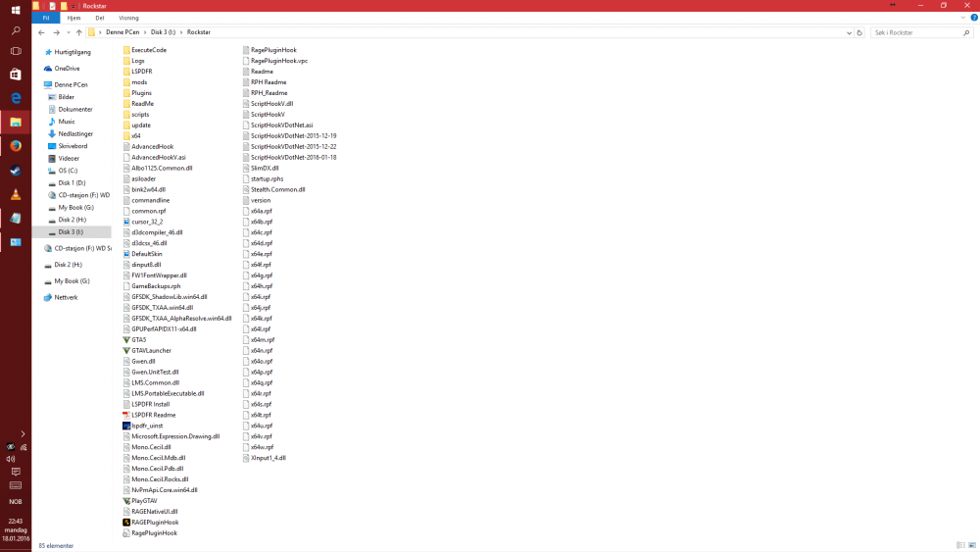The image size is (980, 552).
Task: Switch to large icons view layout
Action: pos(972,546)
